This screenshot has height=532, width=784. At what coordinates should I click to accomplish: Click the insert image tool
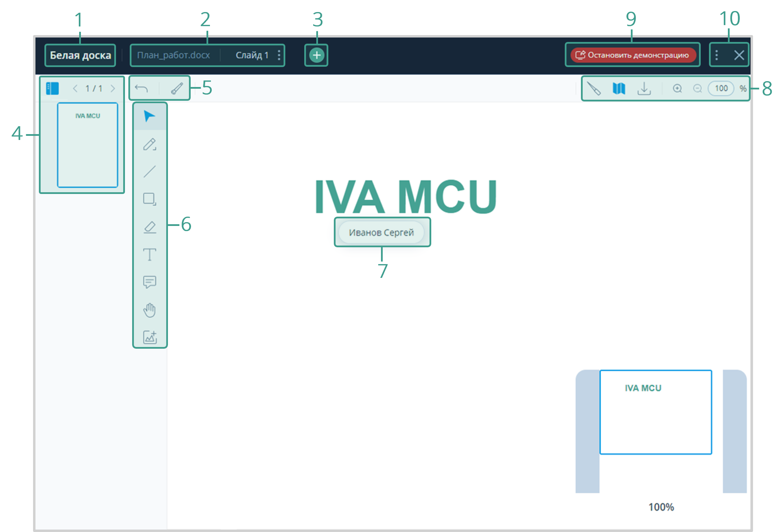point(150,337)
